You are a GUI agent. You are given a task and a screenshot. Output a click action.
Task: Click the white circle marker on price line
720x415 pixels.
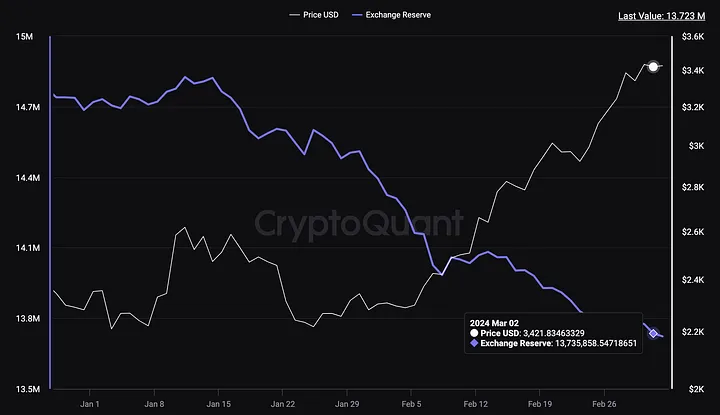[653, 67]
